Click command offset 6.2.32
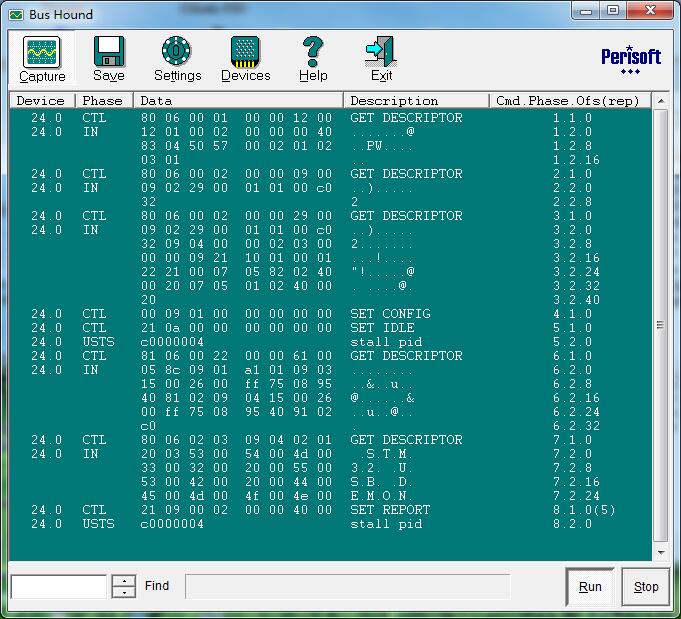This screenshot has width=681, height=619. point(576,426)
